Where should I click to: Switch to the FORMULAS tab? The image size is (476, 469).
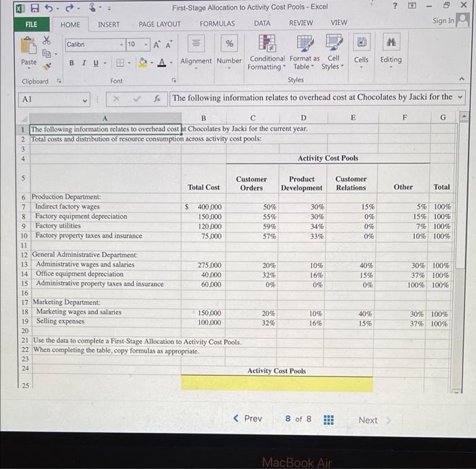(x=218, y=23)
